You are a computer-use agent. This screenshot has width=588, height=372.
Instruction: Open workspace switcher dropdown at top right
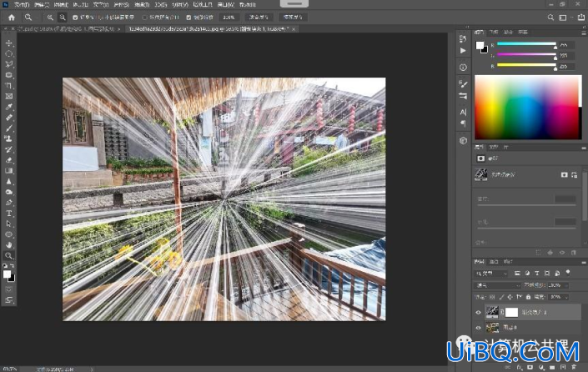pos(565,18)
